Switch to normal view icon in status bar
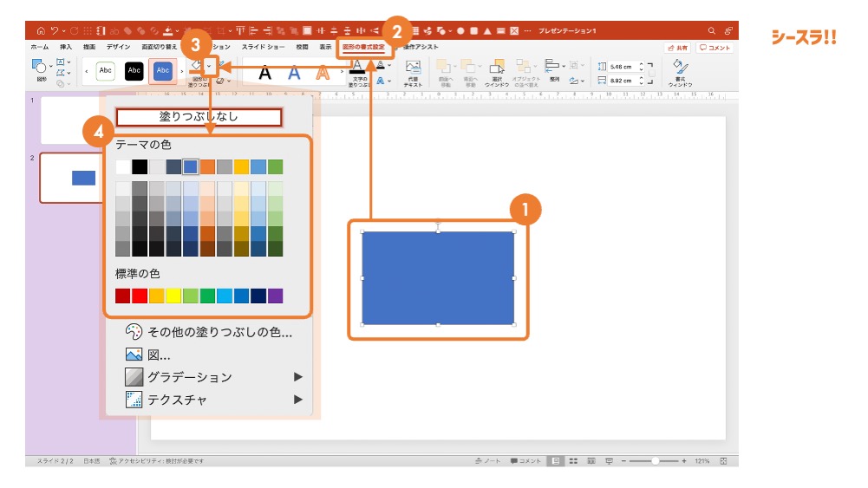The width and height of the screenshot is (868, 488). (x=555, y=461)
